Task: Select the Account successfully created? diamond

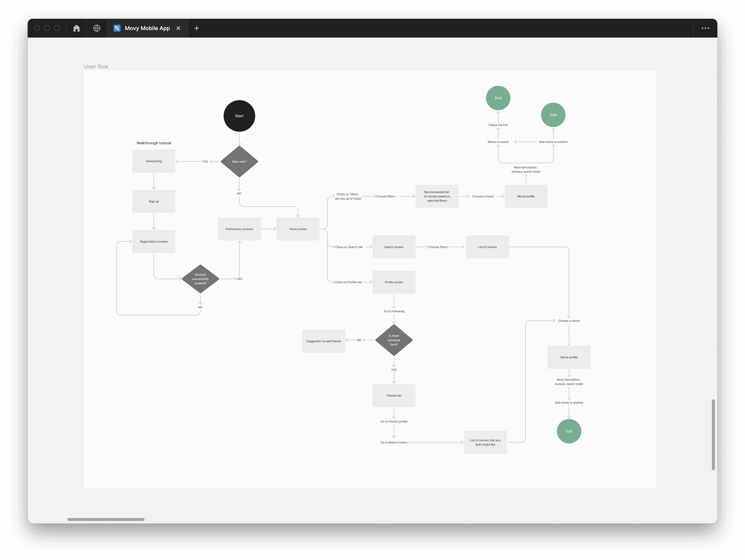Action: click(200, 279)
